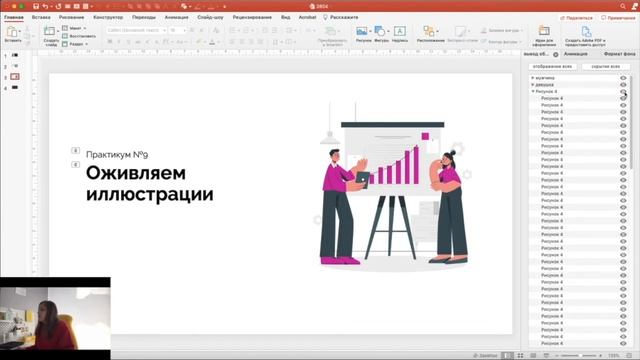Switch to Анимация pane tab on right
The width and height of the screenshot is (640, 360).
tap(576, 54)
